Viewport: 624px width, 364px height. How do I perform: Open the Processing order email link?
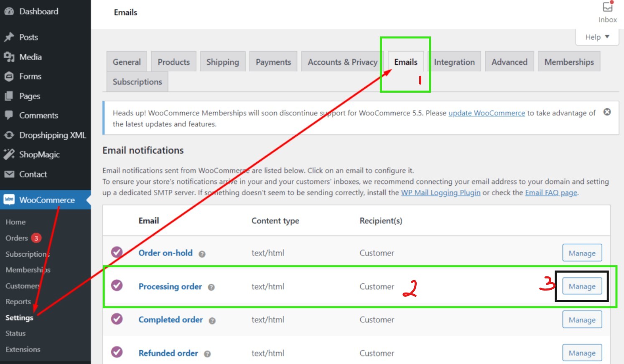170,286
